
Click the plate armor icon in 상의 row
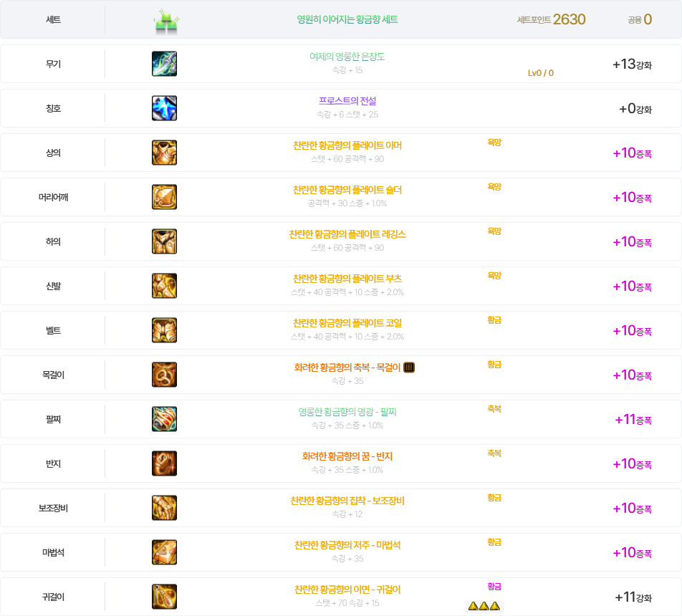[164, 153]
